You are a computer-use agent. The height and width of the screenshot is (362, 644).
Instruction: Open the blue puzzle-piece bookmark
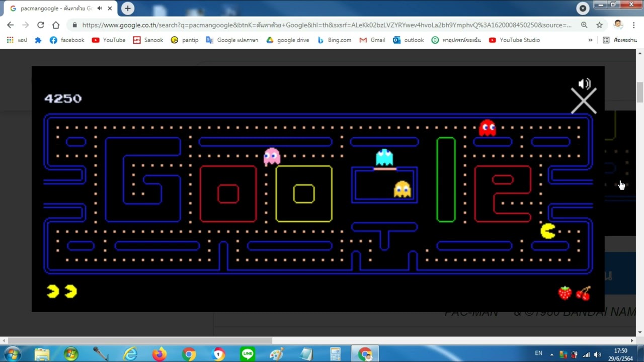click(x=38, y=40)
